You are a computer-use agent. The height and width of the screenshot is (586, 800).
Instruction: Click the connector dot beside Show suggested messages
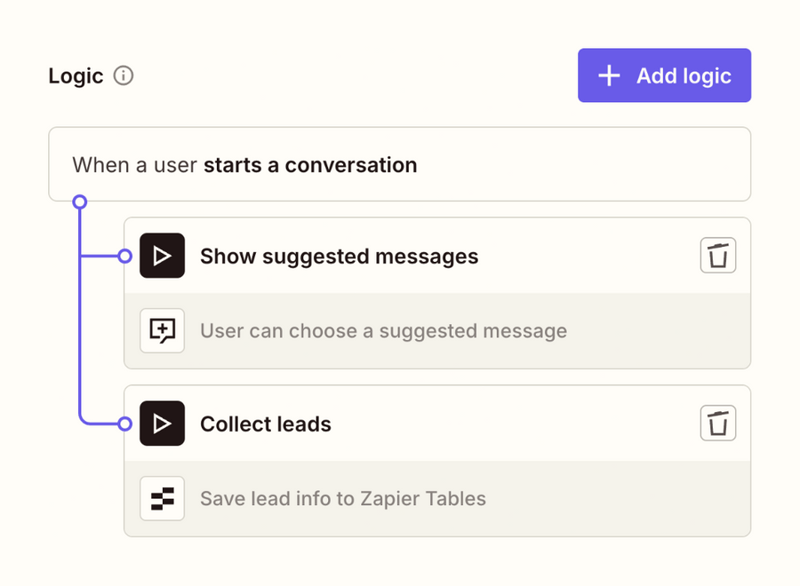click(x=125, y=256)
